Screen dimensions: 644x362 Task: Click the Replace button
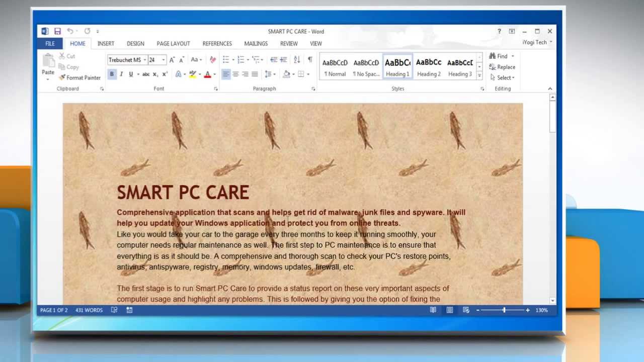click(x=502, y=67)
